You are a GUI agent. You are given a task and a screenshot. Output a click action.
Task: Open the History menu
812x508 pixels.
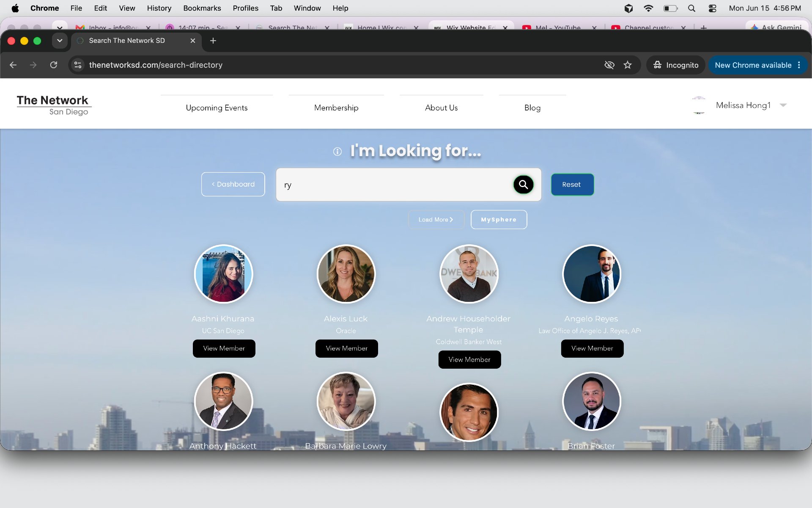(159, 8)
